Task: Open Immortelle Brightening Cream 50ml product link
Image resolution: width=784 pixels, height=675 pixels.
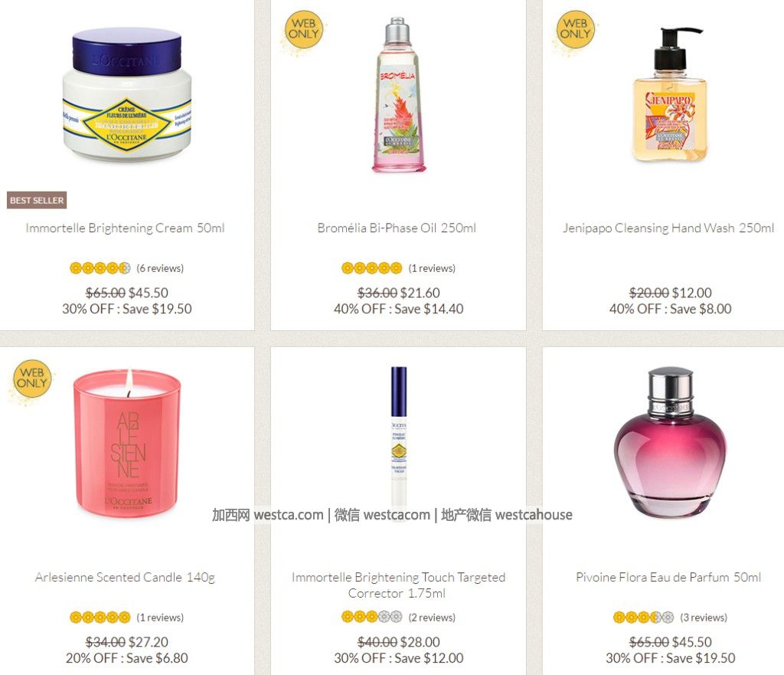Action: point(125,228)
